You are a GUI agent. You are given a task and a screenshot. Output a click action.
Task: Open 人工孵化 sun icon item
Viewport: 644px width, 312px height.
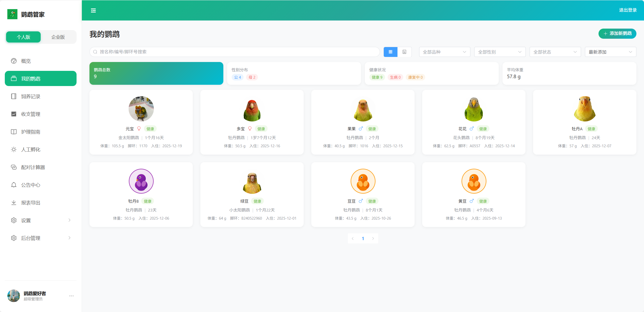[14, 150]
